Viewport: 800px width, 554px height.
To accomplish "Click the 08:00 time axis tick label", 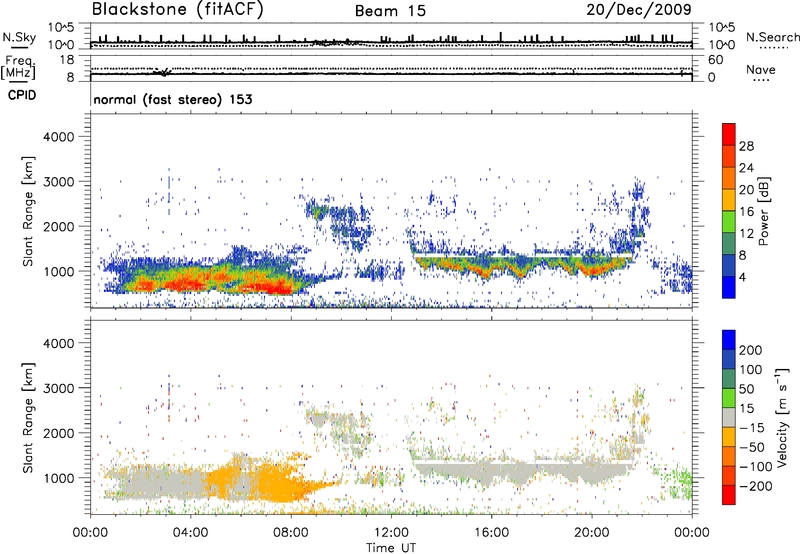I will click(291, 533).
